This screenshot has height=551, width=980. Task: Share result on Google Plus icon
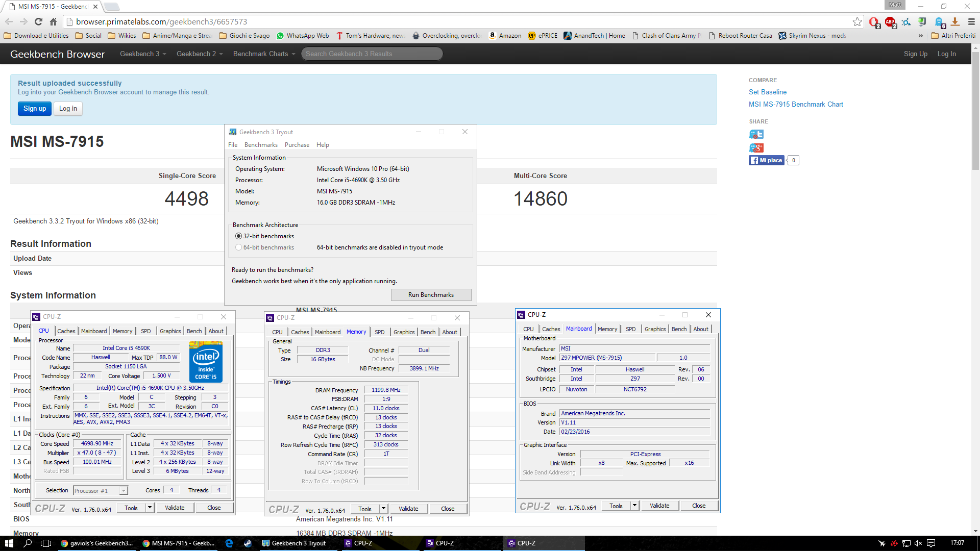[x=756, y=147]
